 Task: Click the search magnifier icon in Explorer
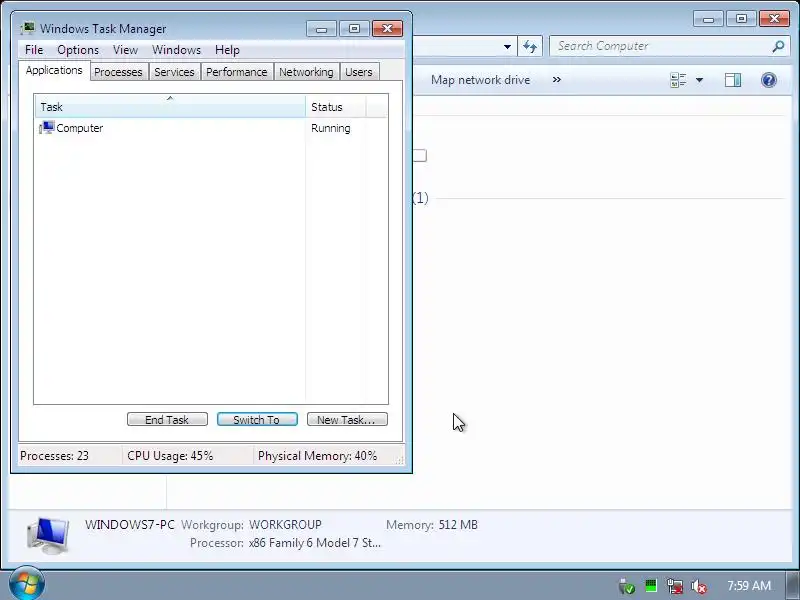pos(778,46)
